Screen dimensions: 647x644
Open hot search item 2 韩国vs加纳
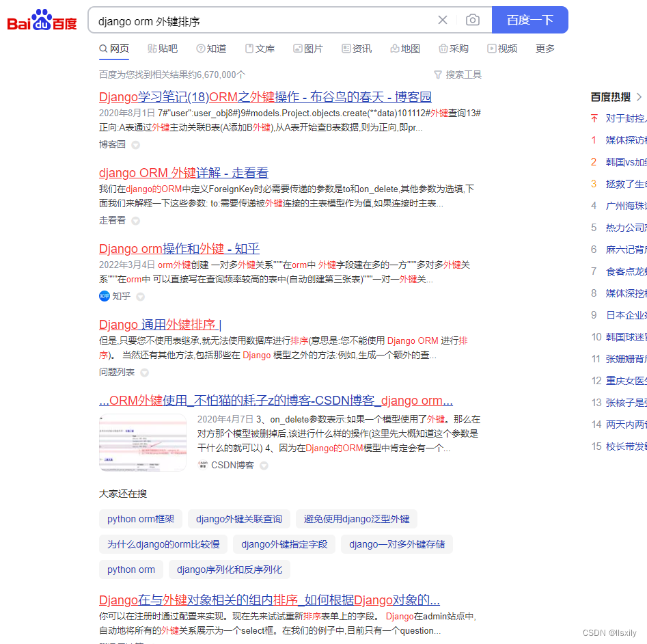click(x=626, y=162)
